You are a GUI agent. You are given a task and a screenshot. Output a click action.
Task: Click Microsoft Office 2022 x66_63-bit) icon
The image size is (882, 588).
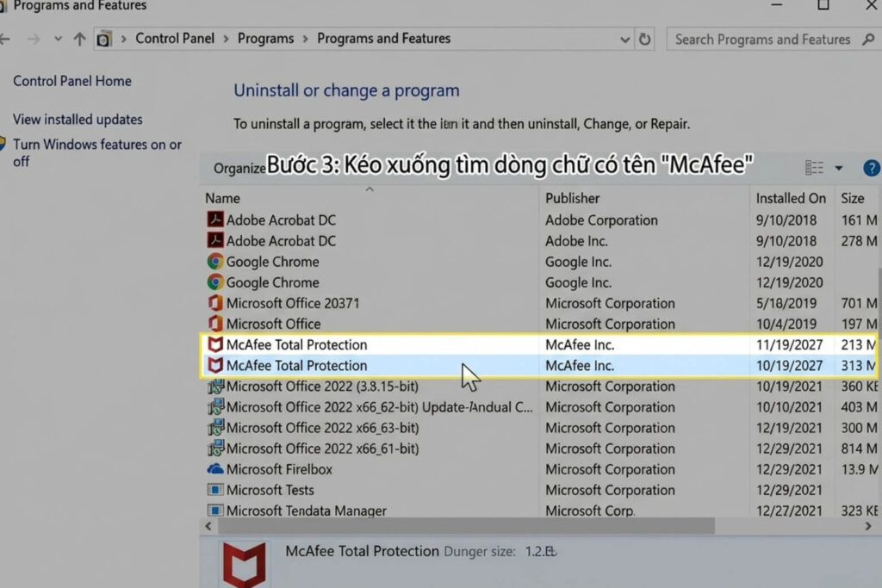pyautogui.click(x=214, y=427)
